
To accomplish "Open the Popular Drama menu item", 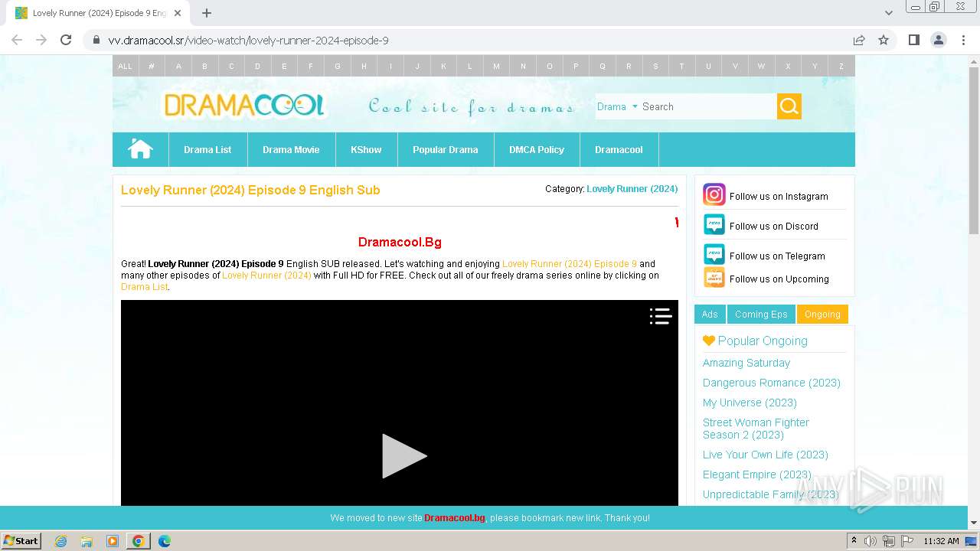I will click(445, 149).
